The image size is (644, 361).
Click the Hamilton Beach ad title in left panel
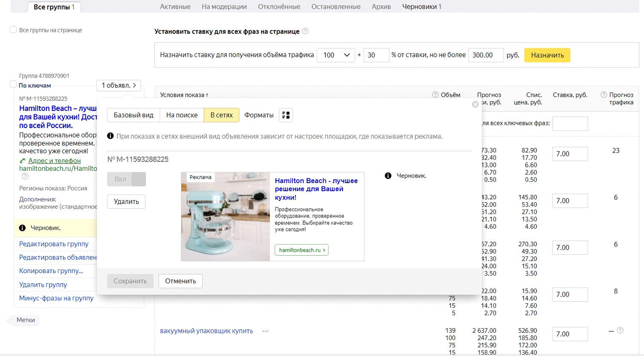58,117
